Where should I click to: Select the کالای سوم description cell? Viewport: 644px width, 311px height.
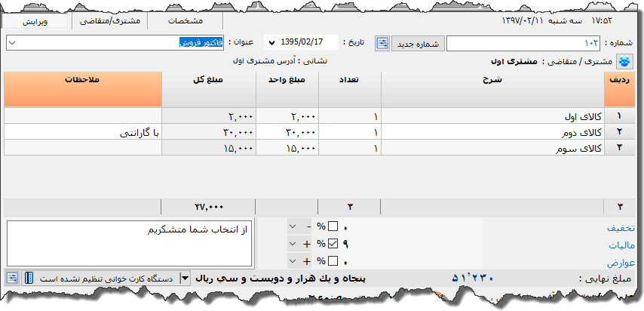492,148
